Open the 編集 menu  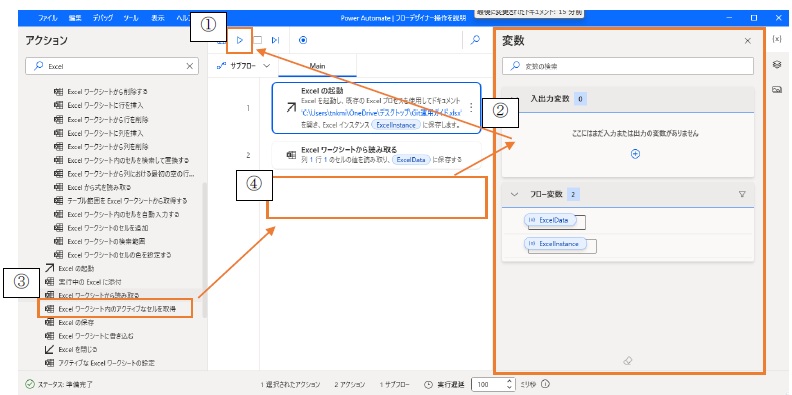[75, 18]
